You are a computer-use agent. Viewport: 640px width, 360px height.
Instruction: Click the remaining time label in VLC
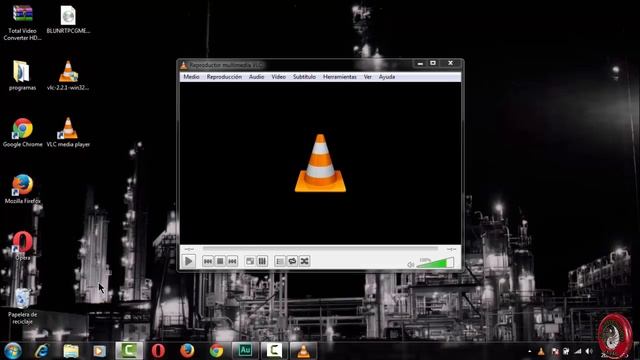click(451, 249)
